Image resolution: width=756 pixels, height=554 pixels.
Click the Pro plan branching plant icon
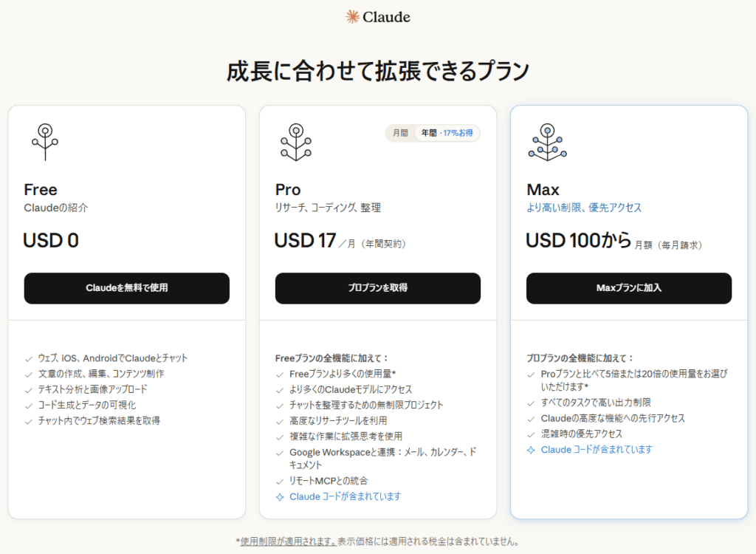(296, 142)
